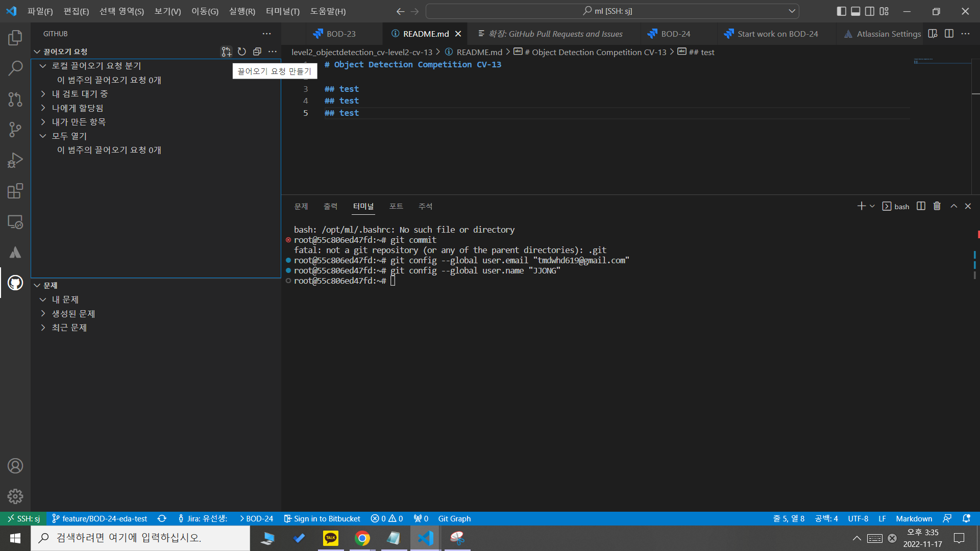Toggle secondary side bar layout button
The width and height of the screenshot is (980, 551).
870,11
